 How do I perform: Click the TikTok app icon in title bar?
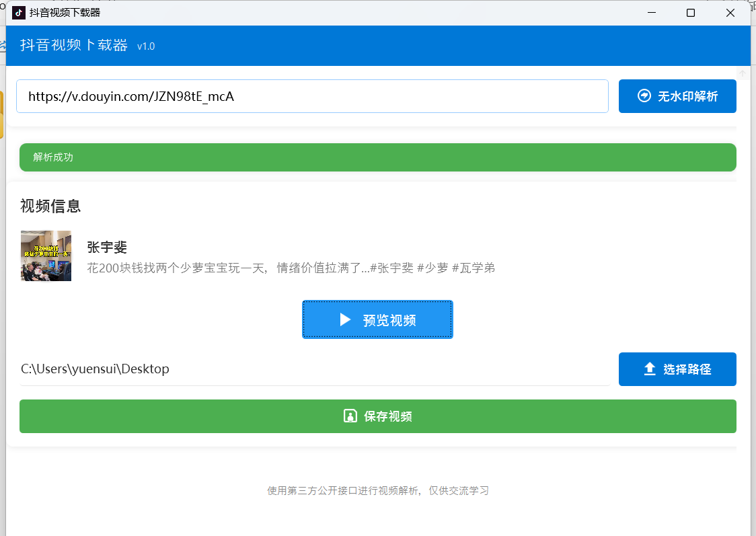[x=18, y=13]
